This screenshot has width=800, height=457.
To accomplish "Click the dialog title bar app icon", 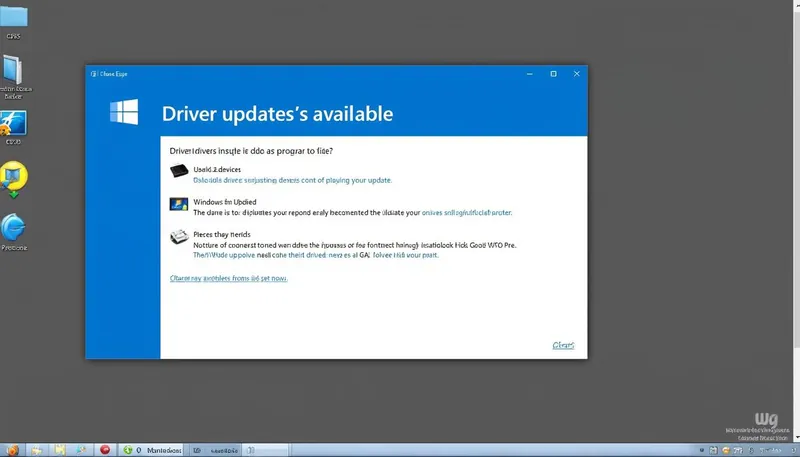I will [x=93, y=73].
